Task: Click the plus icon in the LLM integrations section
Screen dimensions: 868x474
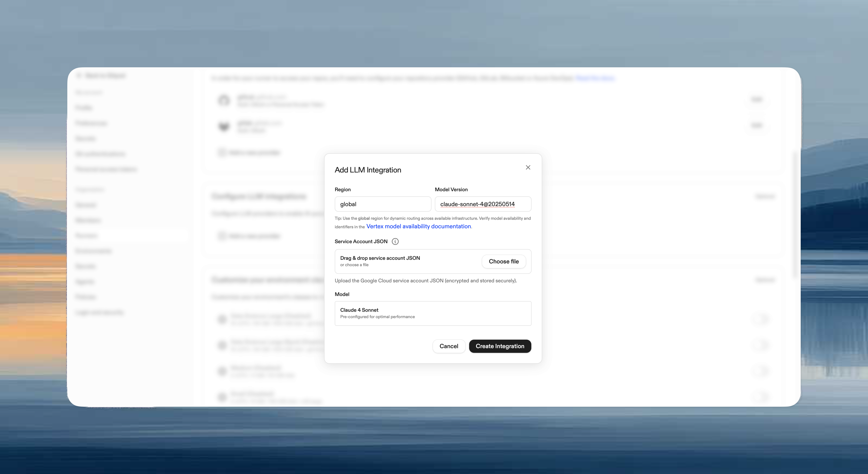Action: click(222, 236)
